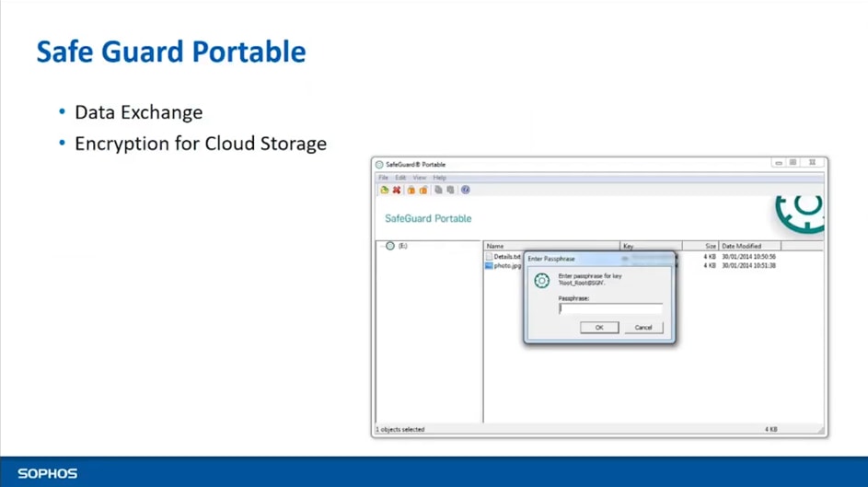This screenshot has height=487, width=868.
Task: Sort files by Date Modified column
Action: coord(742,247)
